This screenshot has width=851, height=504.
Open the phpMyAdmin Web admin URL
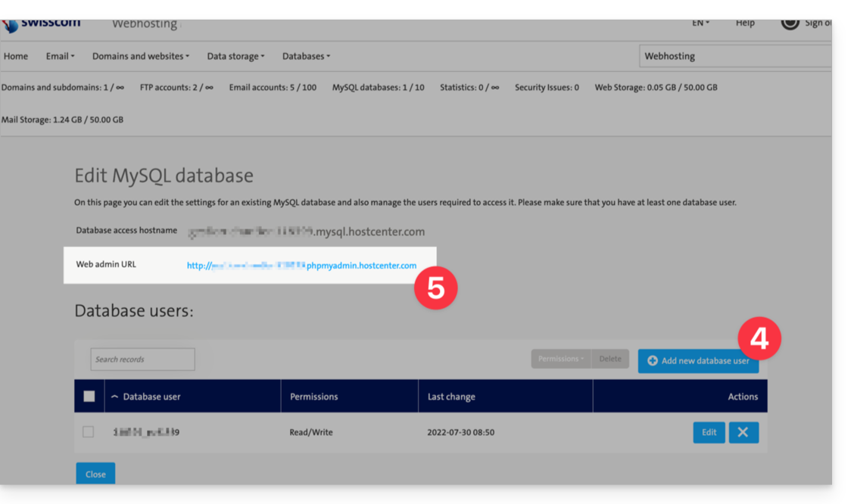pos(301,266)
